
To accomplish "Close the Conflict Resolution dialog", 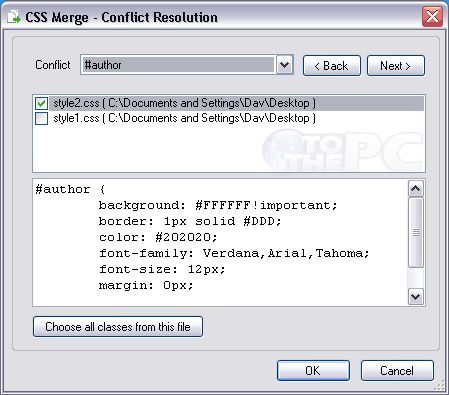I will (432, 16).
